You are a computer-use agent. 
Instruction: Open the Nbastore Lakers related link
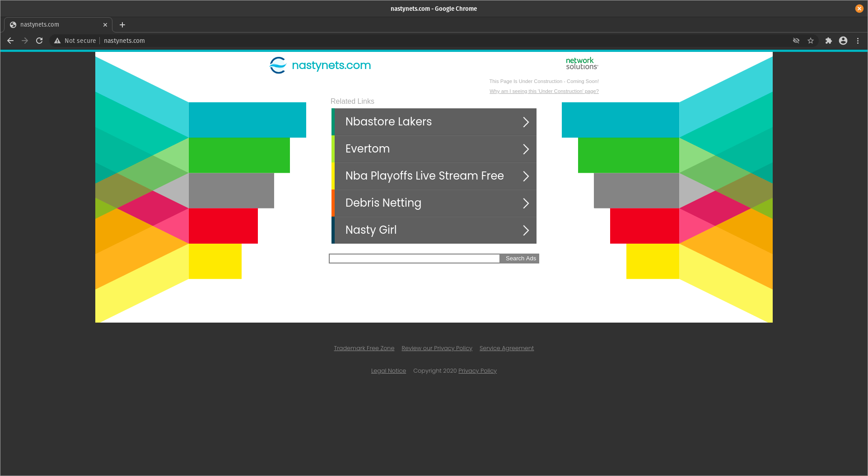pos(434,122)
